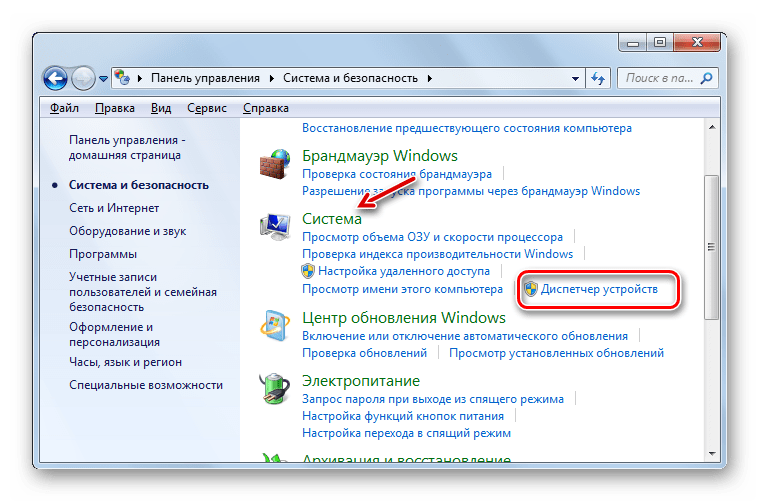Click the Система и безопасность breadcrumb
The image size is (760, 502).
350,78
